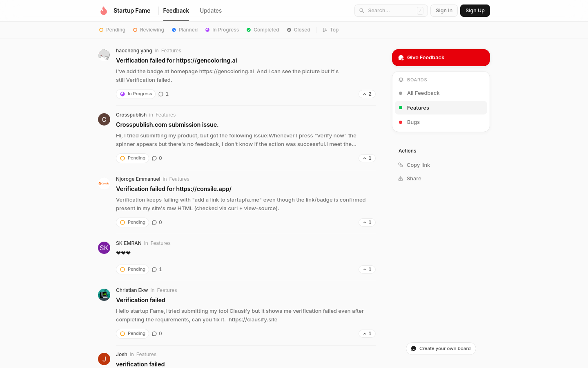Select the Bugs board
The width and height of the screenshot is (588, 368).
click(x=441, y=122)
